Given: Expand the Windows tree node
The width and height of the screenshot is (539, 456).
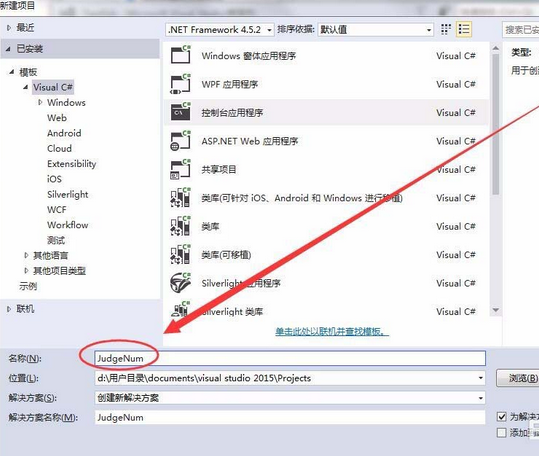Looking at the screenshot, I should (40, 102).
